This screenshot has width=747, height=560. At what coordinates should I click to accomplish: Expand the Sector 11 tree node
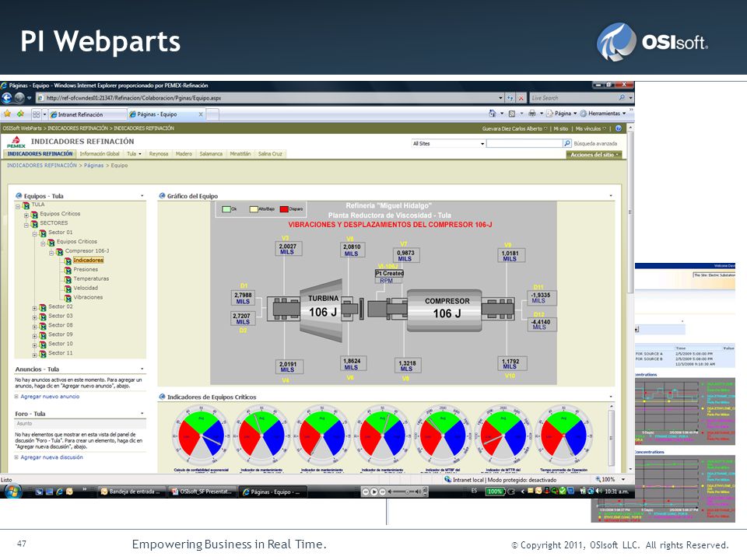(34, 355)
